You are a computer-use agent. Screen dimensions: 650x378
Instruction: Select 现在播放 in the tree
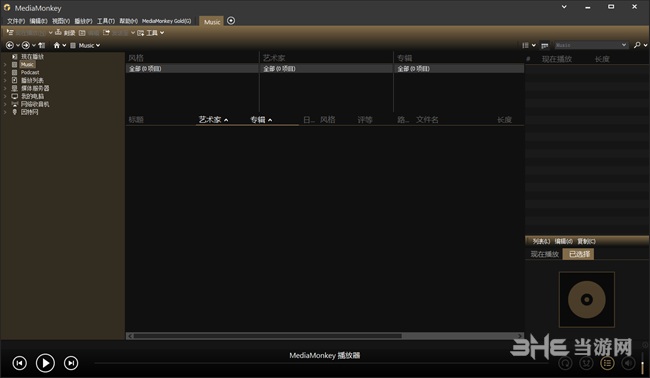pos(32,56)
